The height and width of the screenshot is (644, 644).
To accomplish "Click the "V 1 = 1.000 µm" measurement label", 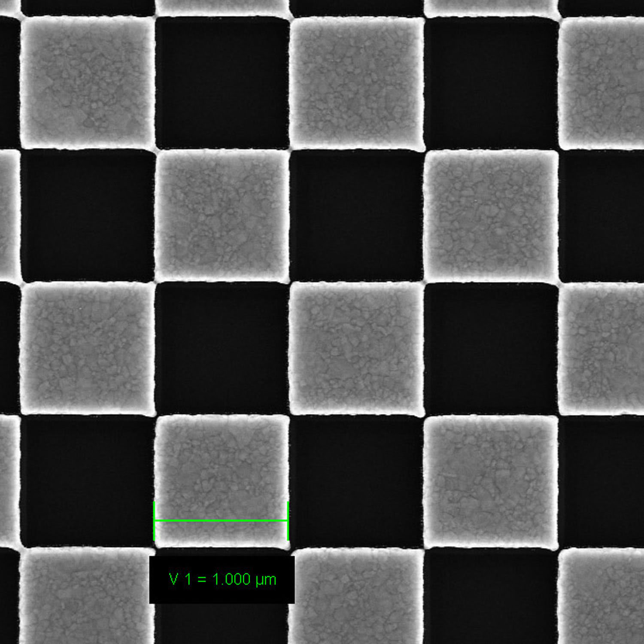I will point(222,580).
